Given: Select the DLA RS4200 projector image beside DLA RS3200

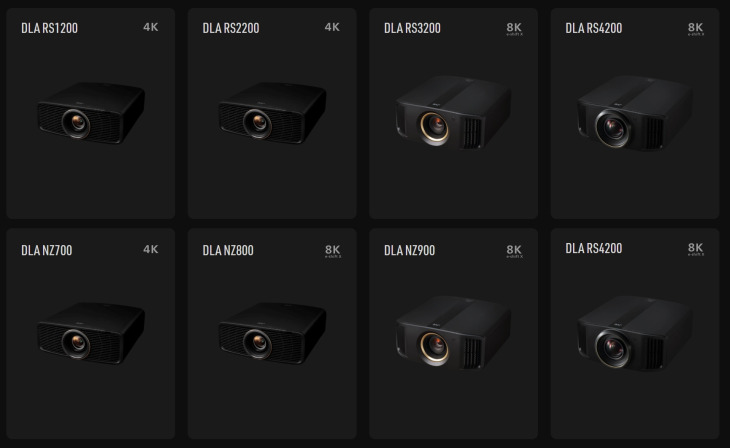Looking at the screenshot, I should (x=635, y=112).
